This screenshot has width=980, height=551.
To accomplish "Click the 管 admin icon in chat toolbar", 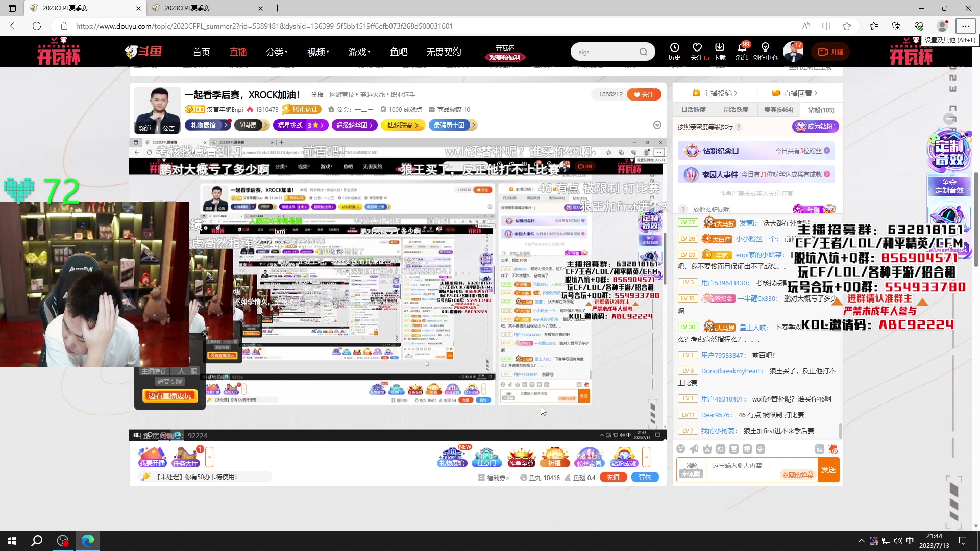I will [733, 448].
